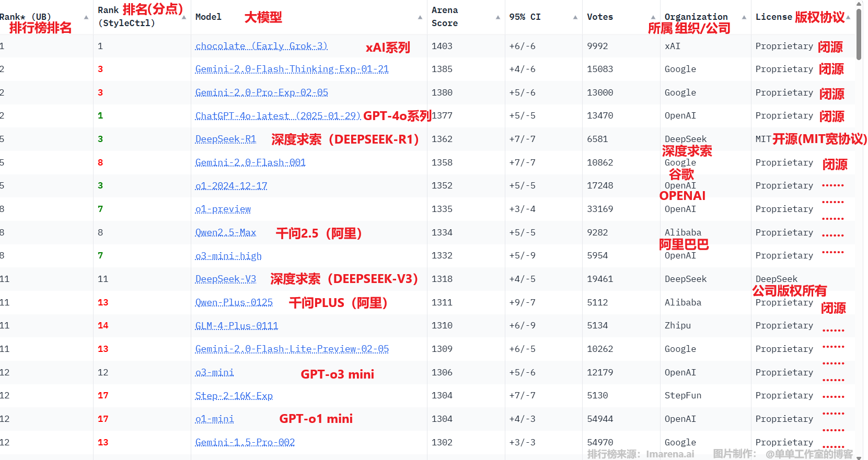Open DeepSeek-R1 model link

(x=225, y=139)
